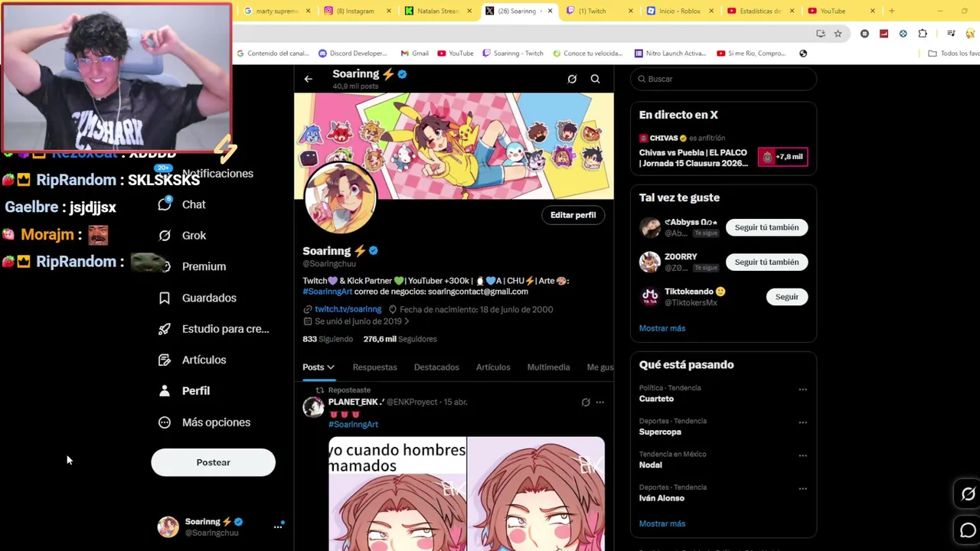The height and width of the screenshot is (551, 980).
Task: Open account switcher dots beside Soarinng
Action: [x=278, y=527]
